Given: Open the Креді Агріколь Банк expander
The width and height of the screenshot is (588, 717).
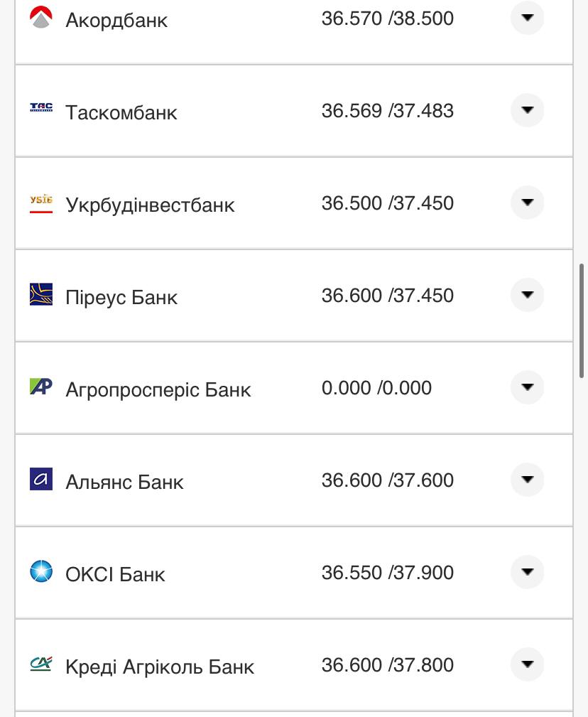Looking at the screenshot, I should coord(527,664).
